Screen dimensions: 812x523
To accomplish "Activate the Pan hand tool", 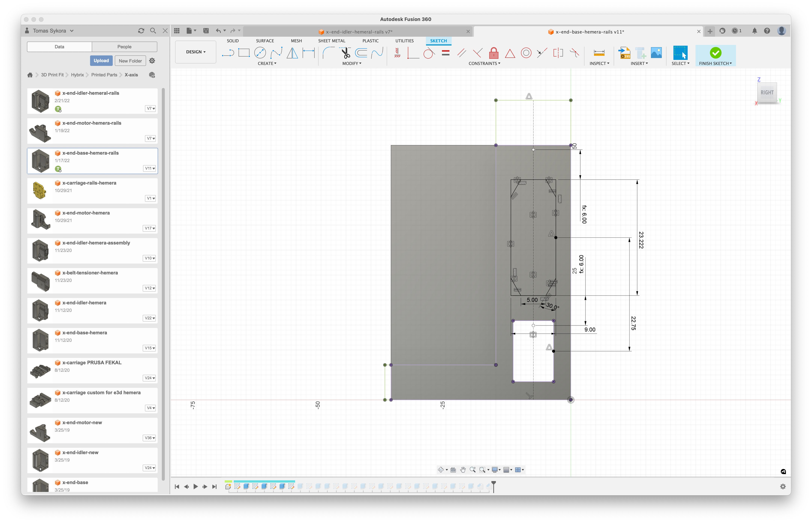I will 463,470.
